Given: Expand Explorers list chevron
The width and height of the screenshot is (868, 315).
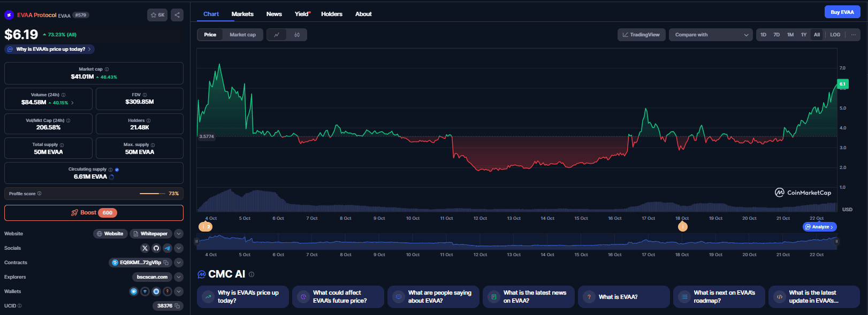Looking at the screenshot, I should (179, 277).
